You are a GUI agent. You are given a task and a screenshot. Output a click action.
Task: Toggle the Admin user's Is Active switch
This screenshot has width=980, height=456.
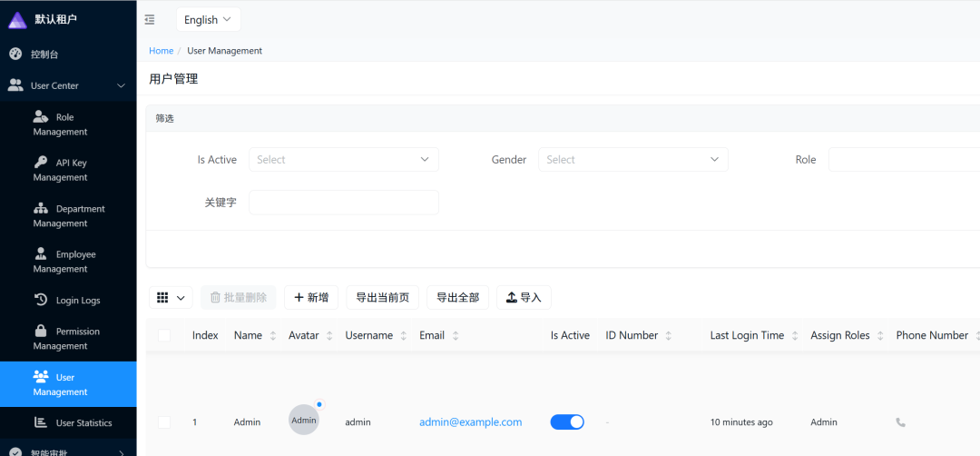pos(567,422)
